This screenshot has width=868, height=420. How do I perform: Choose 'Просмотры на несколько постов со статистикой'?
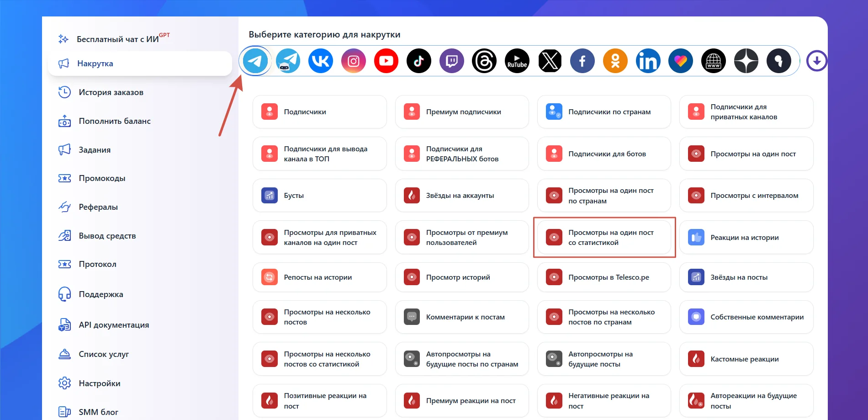coord(320,359)
